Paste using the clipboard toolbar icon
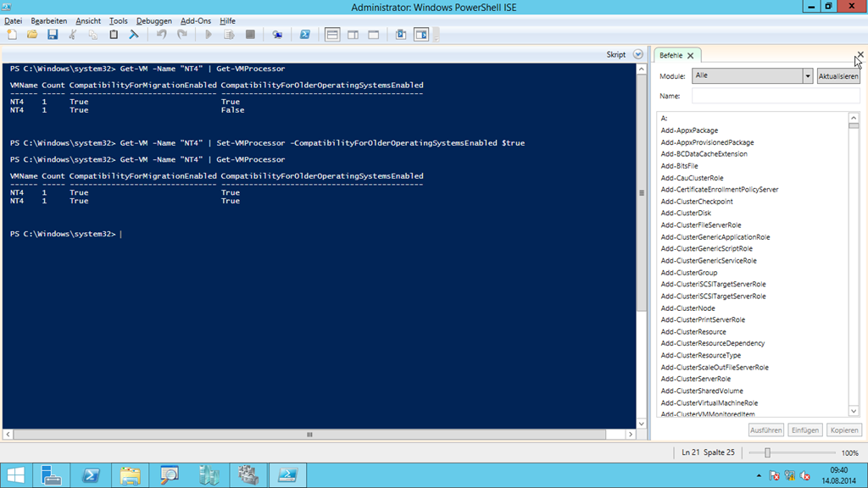868x488 pixels. 114,35
